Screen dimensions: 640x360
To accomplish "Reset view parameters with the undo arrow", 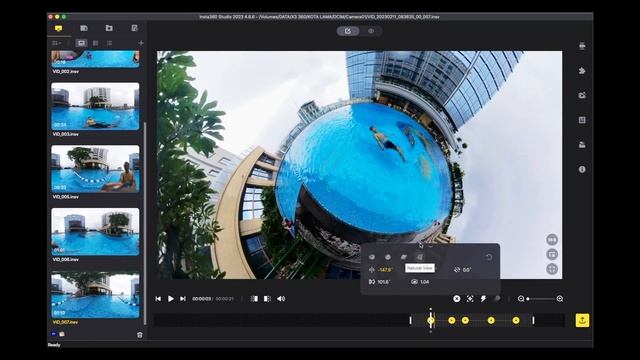I will 489,257.
